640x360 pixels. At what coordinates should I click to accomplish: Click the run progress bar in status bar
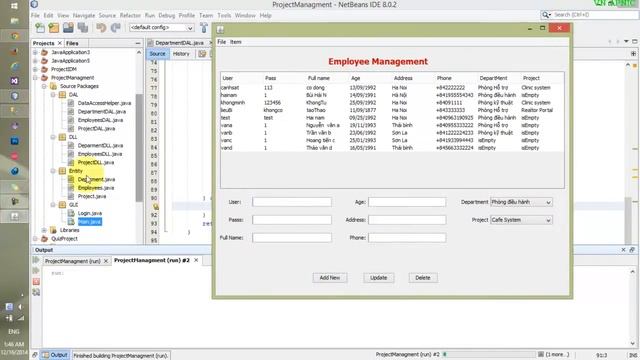(x=489, y=354)
